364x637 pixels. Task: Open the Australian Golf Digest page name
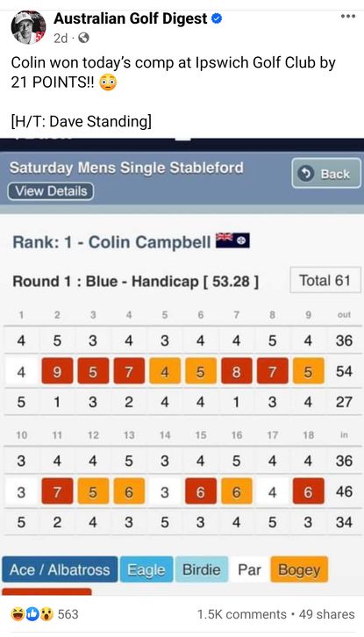pos(131,18)
